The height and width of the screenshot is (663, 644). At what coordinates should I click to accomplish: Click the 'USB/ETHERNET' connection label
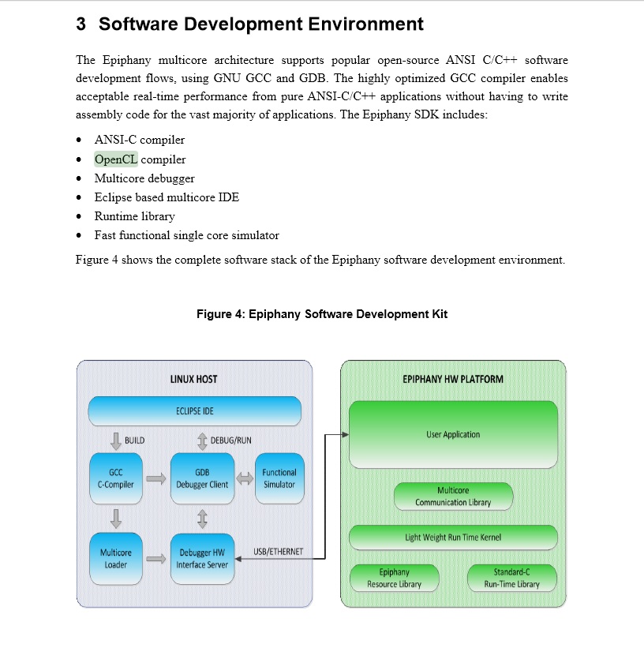[x=279, y=552]
